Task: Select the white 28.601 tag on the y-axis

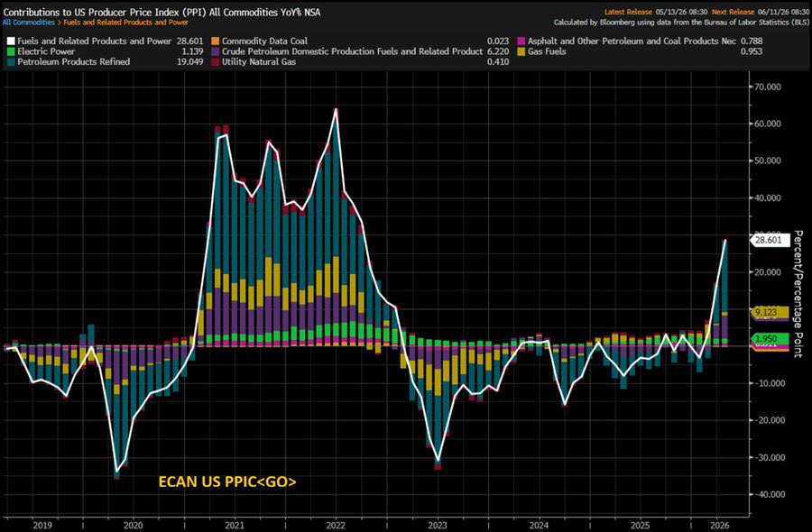Action: [770, 240]
